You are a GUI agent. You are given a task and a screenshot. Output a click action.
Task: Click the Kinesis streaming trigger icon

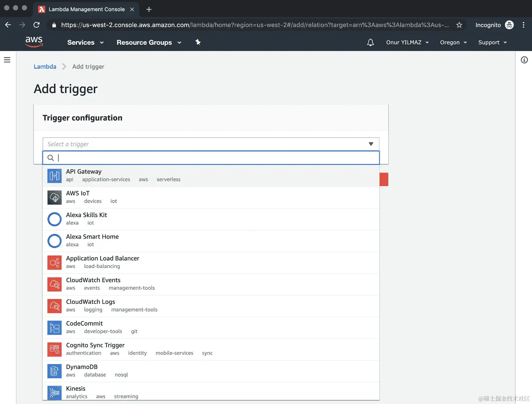tap(54, 392)
